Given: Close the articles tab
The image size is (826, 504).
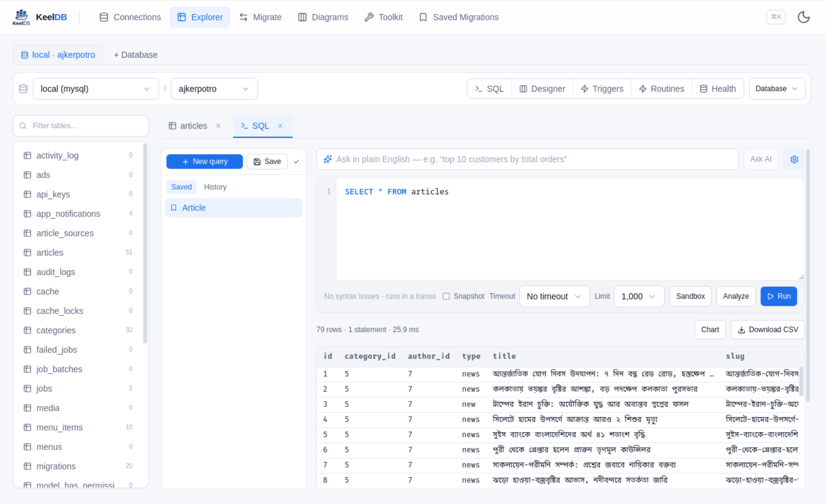Looking at the screenshot, I should [218, 126].
